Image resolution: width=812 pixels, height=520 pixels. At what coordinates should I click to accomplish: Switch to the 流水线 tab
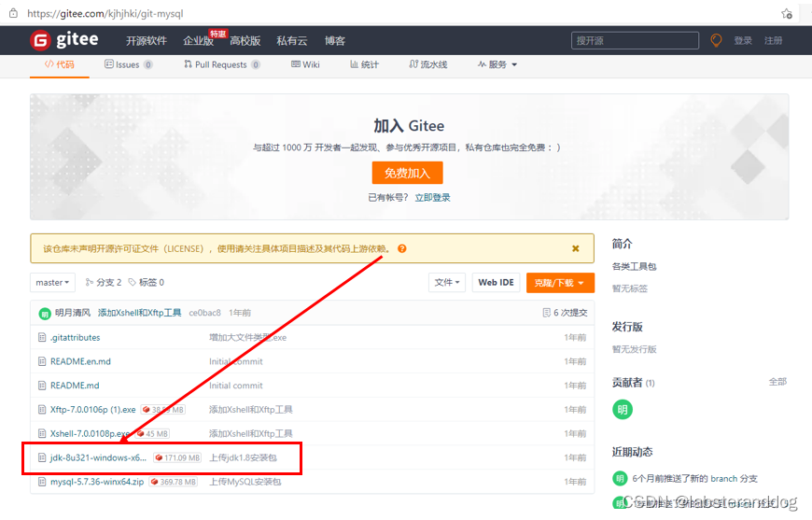pyautogui.click(x=428, y=64)
